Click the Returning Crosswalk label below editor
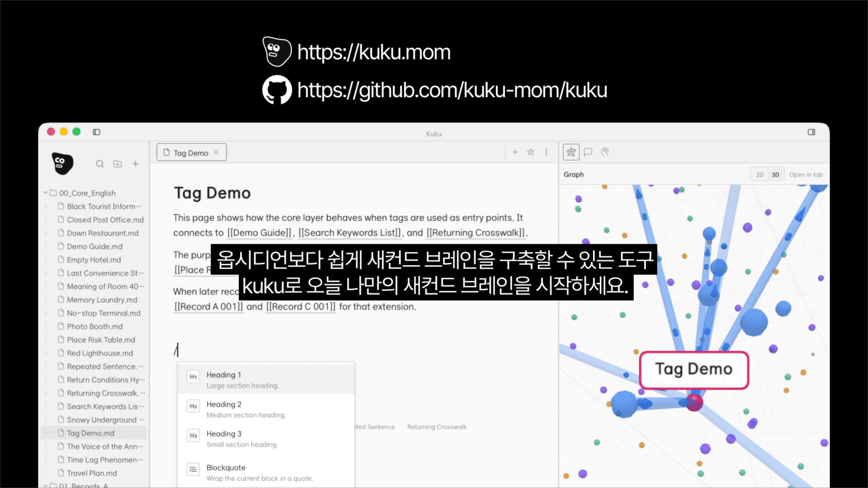The height and width of the screenshot is (488, 868). 437,427
